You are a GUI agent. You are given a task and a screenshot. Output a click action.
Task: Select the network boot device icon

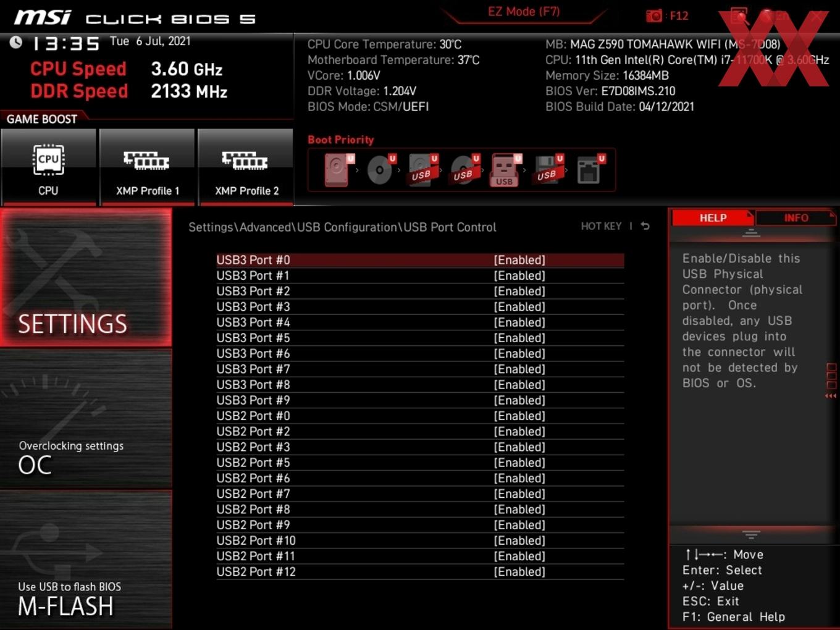coord(590,170)
